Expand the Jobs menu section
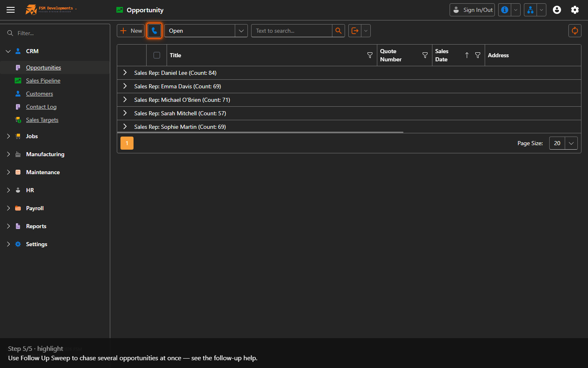Screen dimensions: 588x368 [8, 136]
